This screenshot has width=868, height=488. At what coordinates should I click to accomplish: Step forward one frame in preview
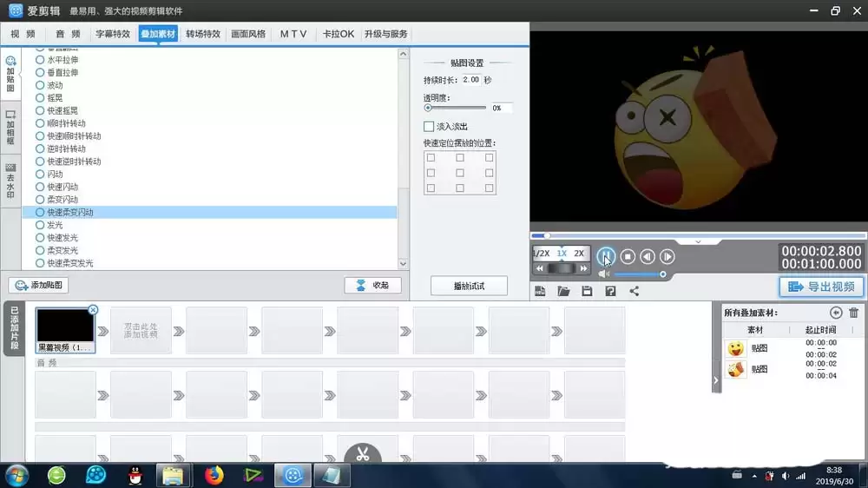coord(667,256)
